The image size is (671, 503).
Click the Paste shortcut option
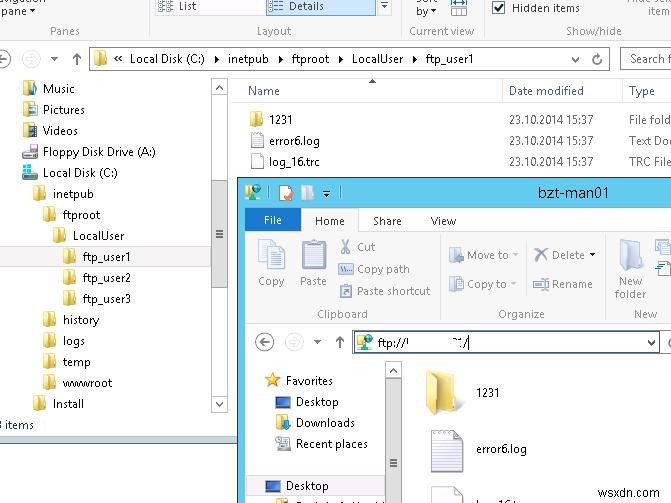385,291
